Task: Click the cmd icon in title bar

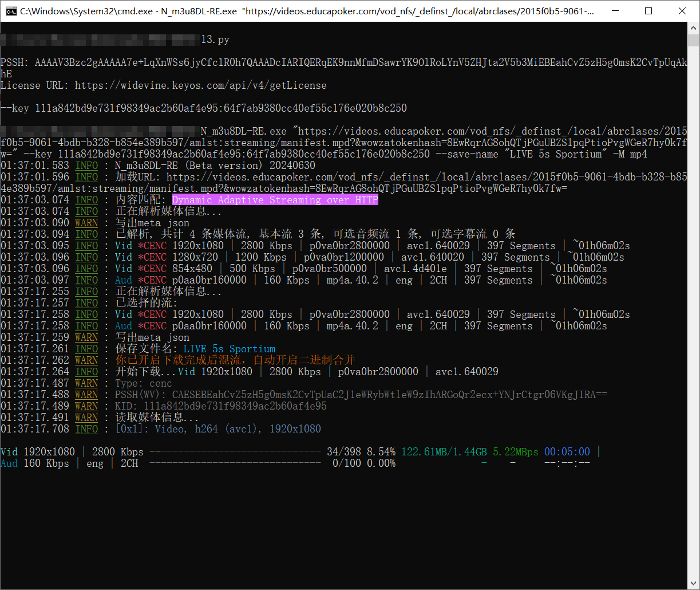Action: pyautogui.click(x=10, y=11)
